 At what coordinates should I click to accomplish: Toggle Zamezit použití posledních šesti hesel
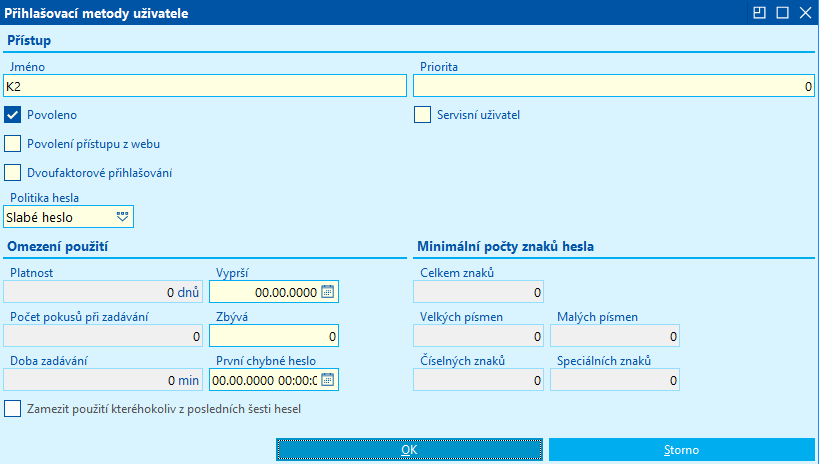(x=13, y=409)
